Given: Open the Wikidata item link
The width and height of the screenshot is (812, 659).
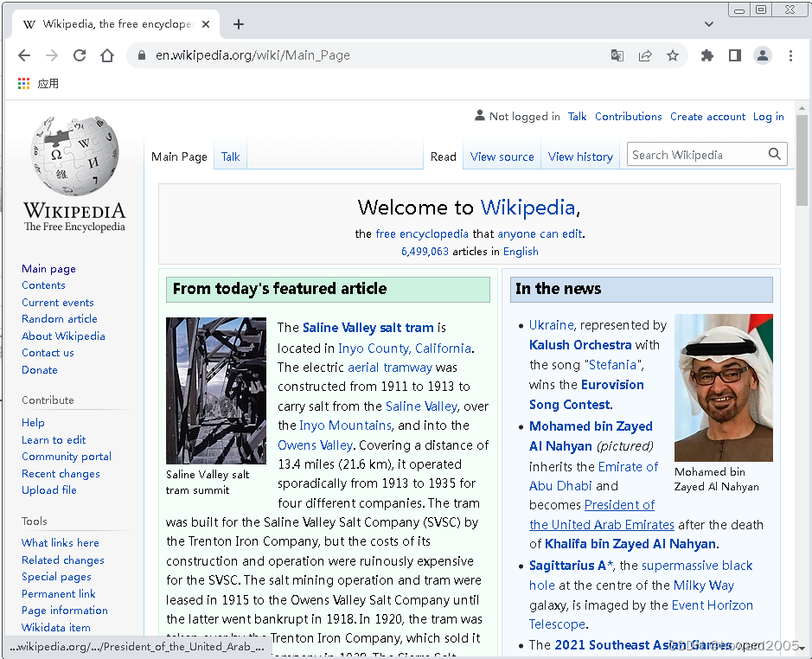Looking at the screenshot, I should 56,627.
